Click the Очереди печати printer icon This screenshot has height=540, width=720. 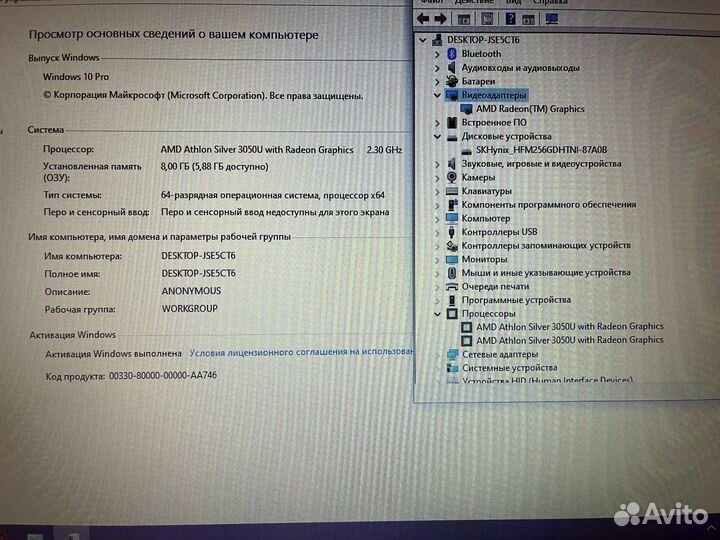coord(452,287)
